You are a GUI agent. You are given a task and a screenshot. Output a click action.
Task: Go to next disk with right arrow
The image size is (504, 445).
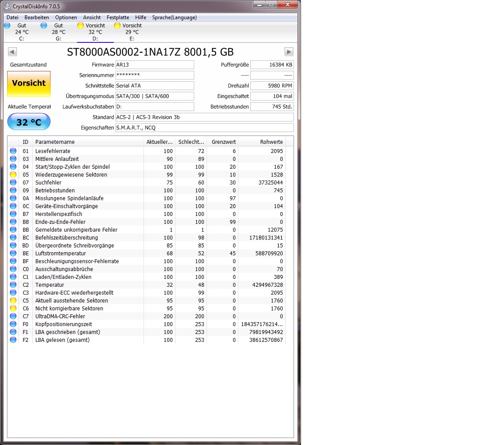tap(289, 52)
